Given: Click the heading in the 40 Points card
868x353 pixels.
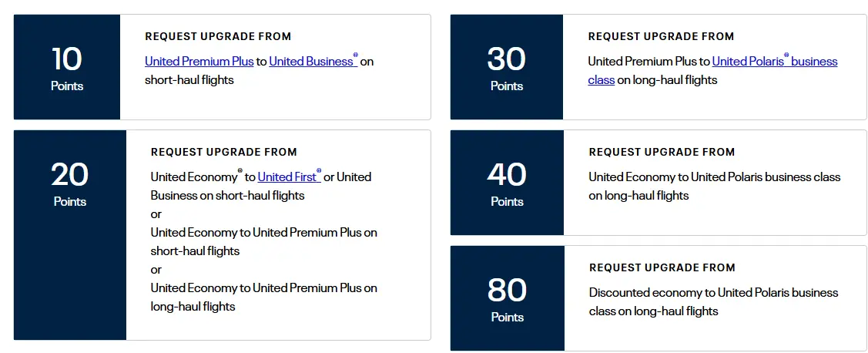Looking at the screenshot, I should coord(662,152).
